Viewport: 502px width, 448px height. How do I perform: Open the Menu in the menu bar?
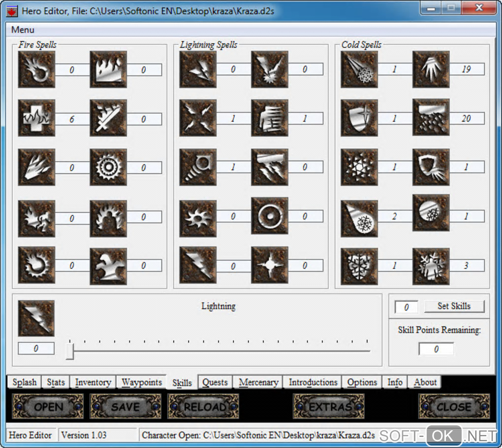coord(23,30)
